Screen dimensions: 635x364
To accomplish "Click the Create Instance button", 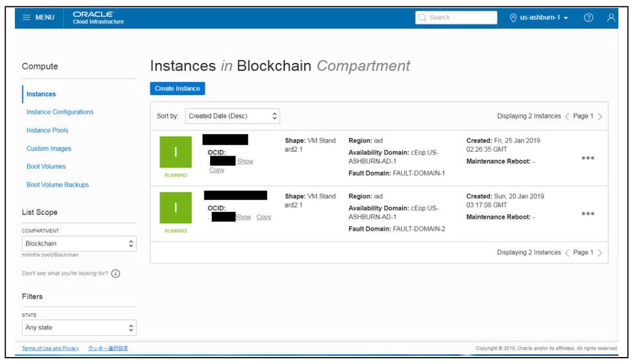I will tap(178, 88).
